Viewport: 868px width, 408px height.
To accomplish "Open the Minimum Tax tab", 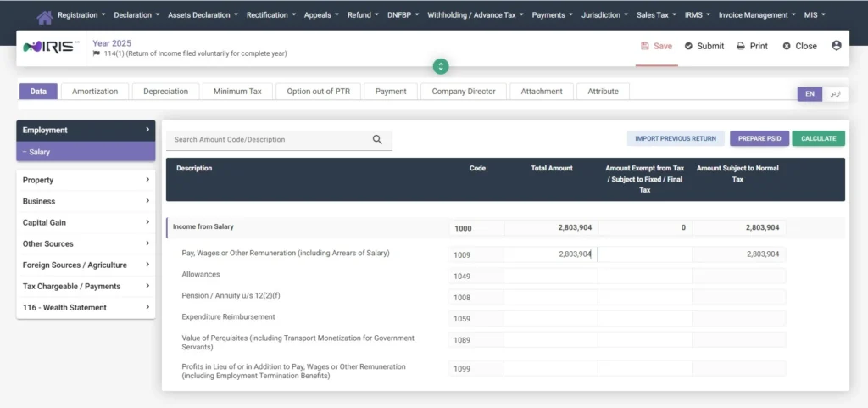I will coord(237,92).
